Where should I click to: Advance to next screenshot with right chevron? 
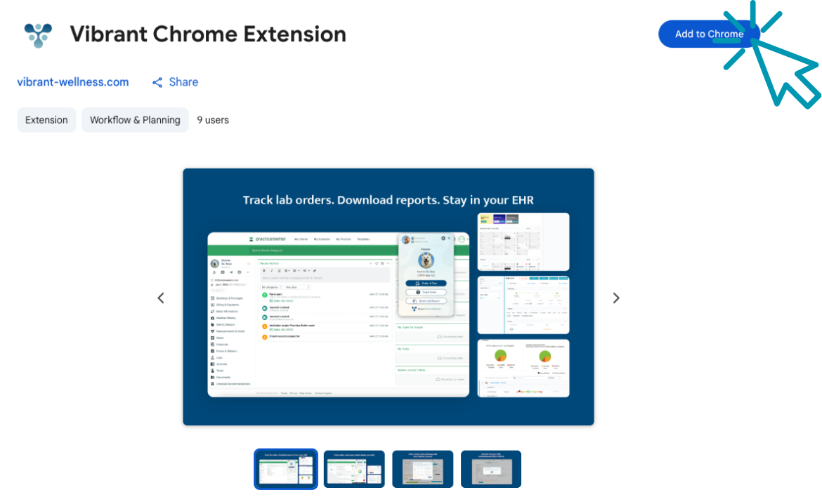coord(616,298)
